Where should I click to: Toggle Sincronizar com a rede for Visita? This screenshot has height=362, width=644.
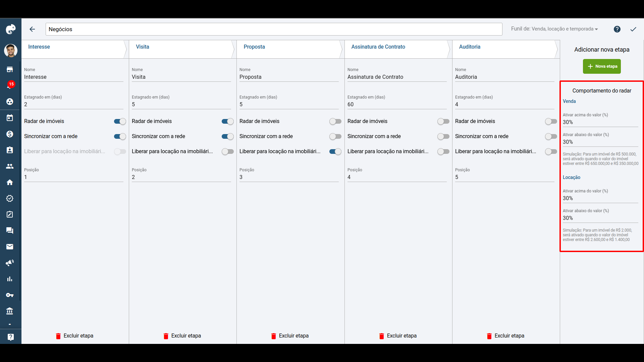pos(227,136)
